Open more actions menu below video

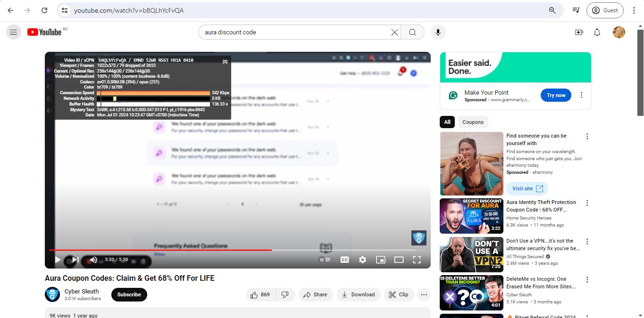pos(424,295)
